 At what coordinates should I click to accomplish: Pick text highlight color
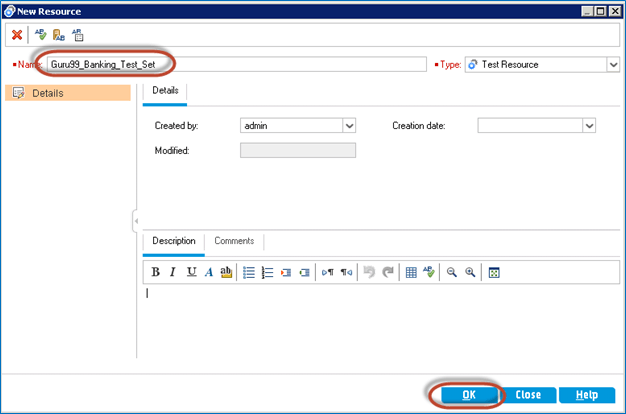(x=226, y=272)
